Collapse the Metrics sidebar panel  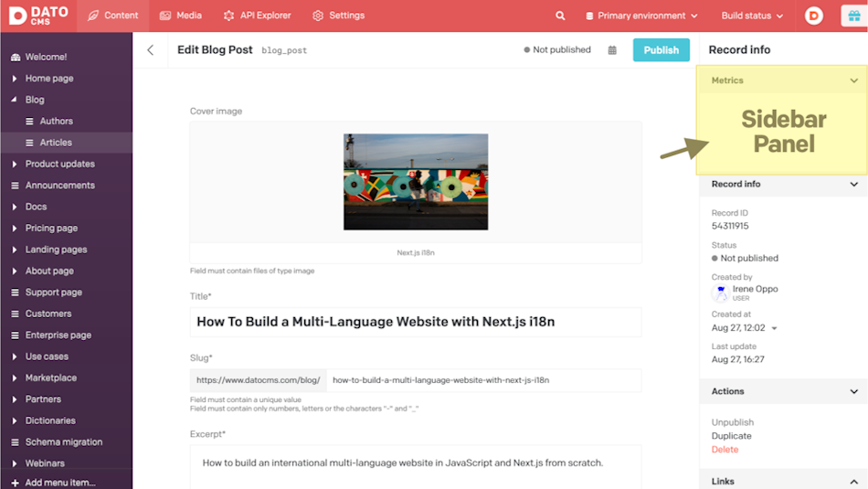tap(853, 80)
